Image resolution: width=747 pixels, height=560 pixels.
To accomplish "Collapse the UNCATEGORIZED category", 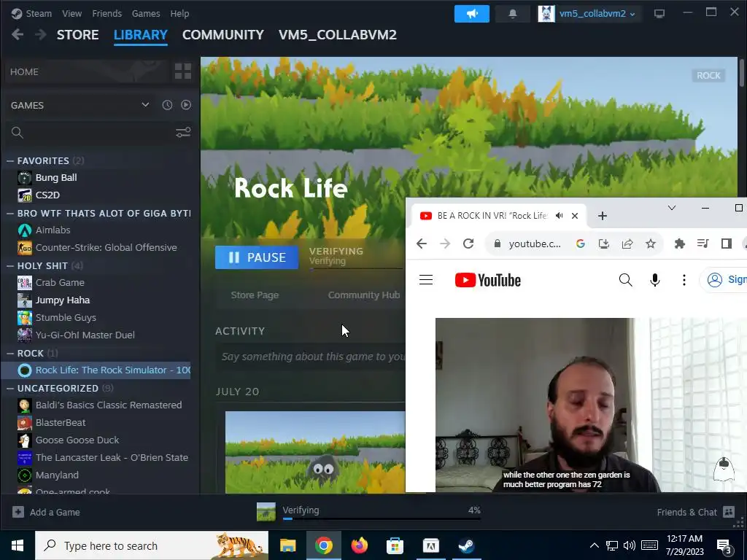I will click(10, 389).
